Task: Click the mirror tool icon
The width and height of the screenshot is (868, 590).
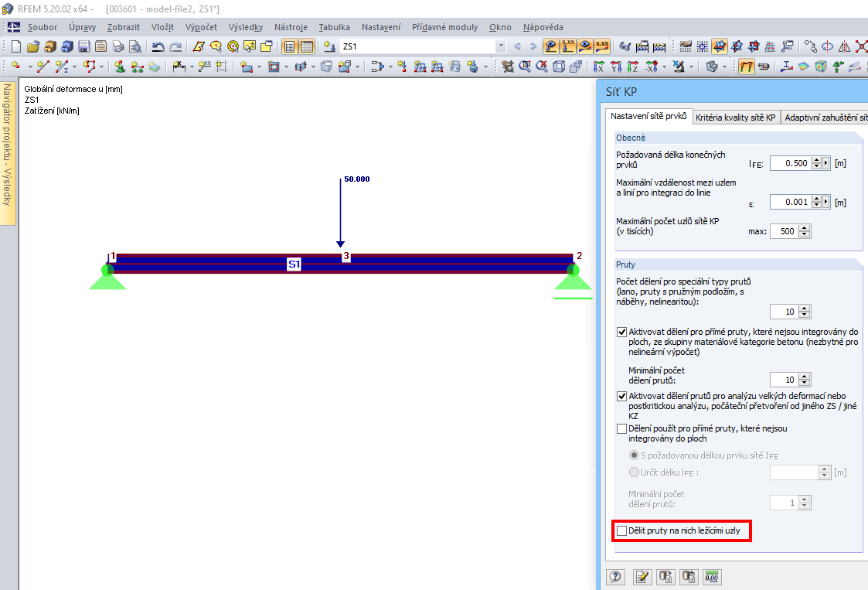Action: click(x=844, y=46)
